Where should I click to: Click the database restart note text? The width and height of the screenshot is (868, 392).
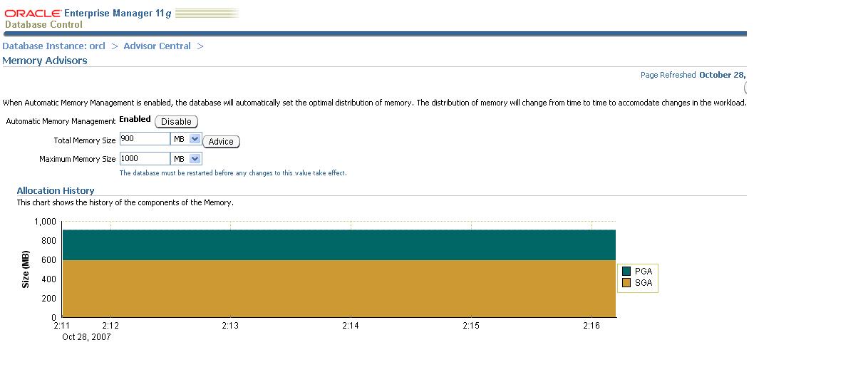click(x=233, y=173)
